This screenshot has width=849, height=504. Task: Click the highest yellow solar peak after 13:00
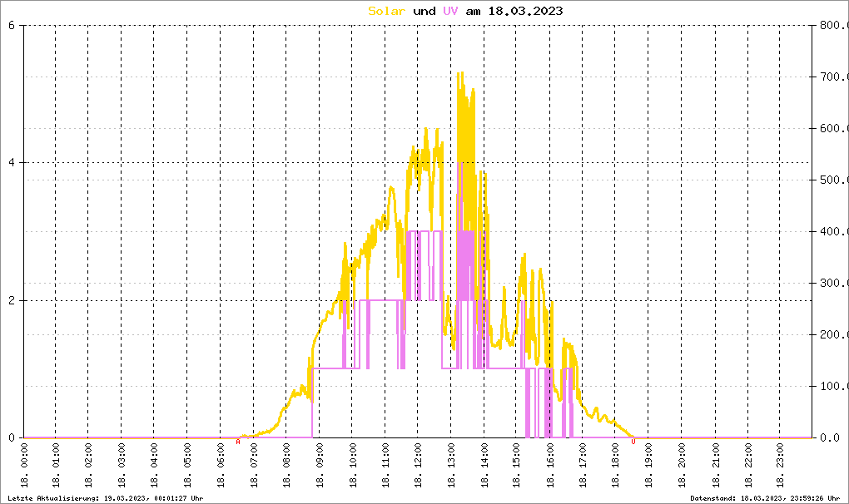[460, 73]
